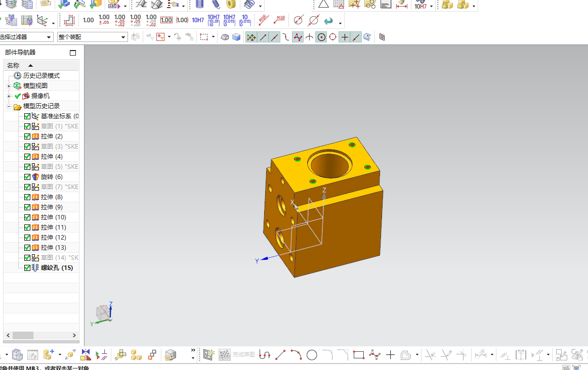Click the navigator horizontal scrollbar thumb
Screen dimensions: 588x370
pyautogui.click(x=23, y=335)
